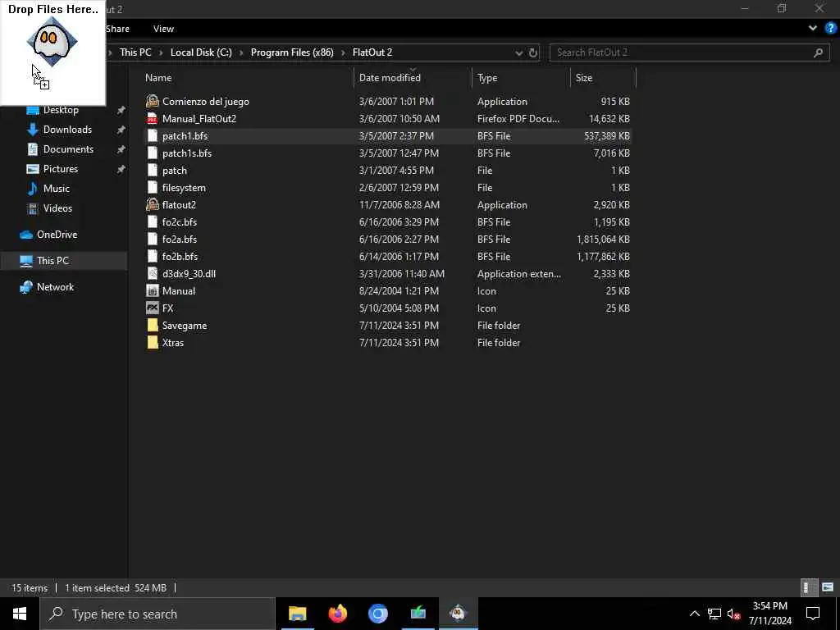Select the Manual icon file's icon
This screenshot has width=840, height=630.
click(153, 291)
